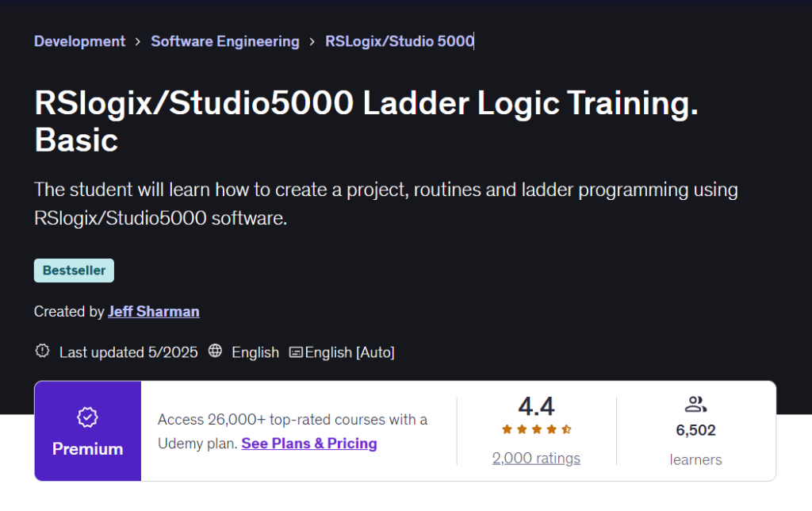Screen dimensions: 812x511
Task: View the 2,000 ratings details
Action: coord(536,457)
